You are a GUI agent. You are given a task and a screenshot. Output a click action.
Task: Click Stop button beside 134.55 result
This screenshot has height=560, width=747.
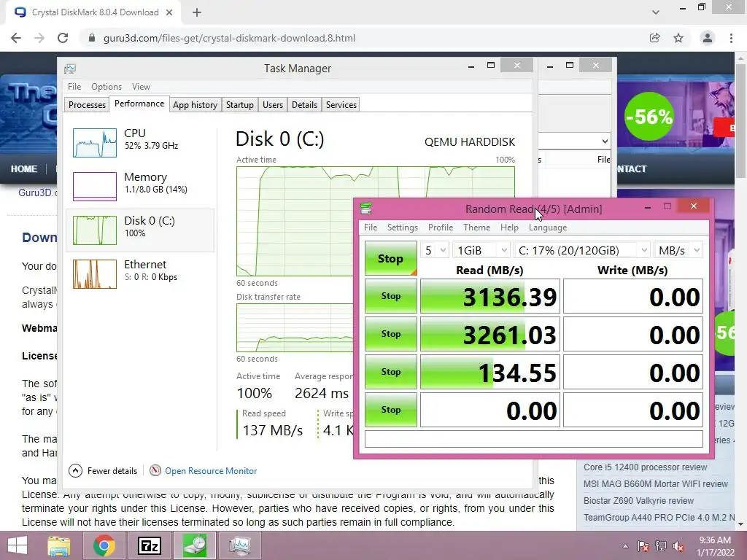(391, 372)
